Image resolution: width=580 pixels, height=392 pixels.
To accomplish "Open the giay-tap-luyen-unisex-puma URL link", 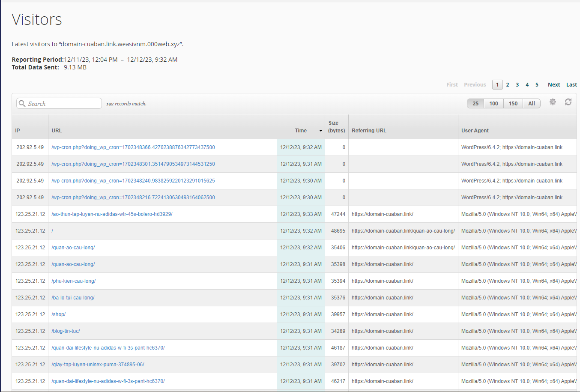I will (x=98, y=365).
